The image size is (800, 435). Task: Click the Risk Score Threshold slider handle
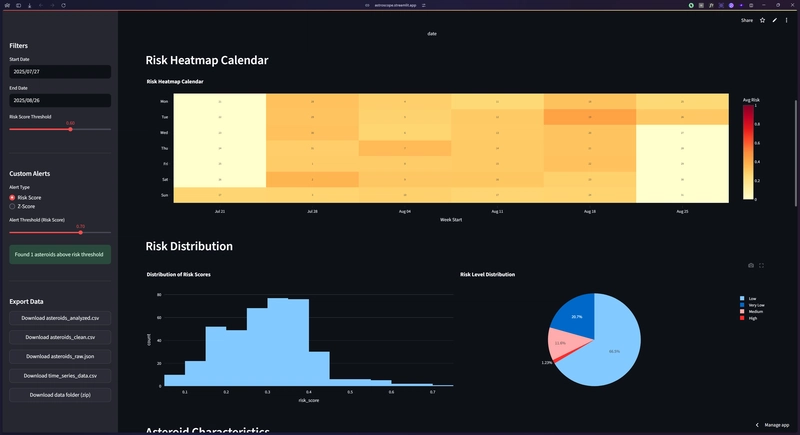tap(70, 129)
